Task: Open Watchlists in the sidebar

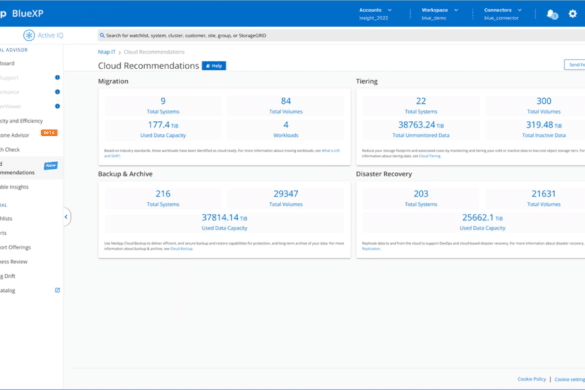Action: pyautogui.click(x=6, y=219)
